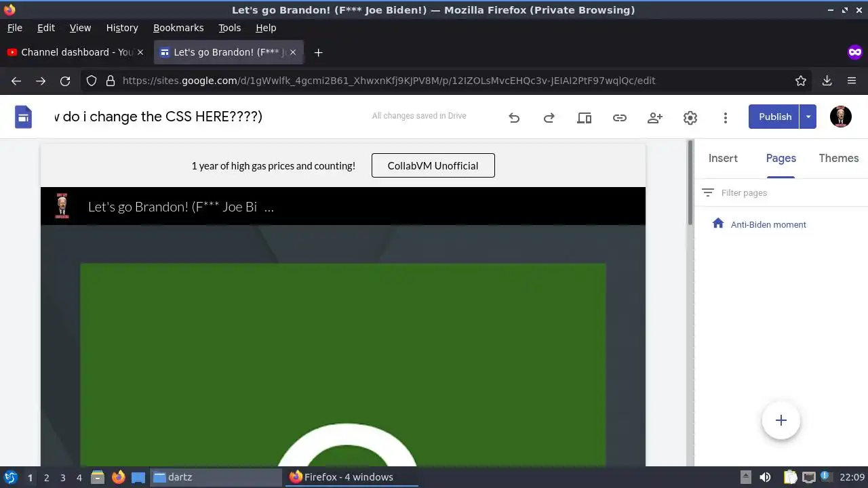
Task: Open the View menu
Action: point(80,28)
